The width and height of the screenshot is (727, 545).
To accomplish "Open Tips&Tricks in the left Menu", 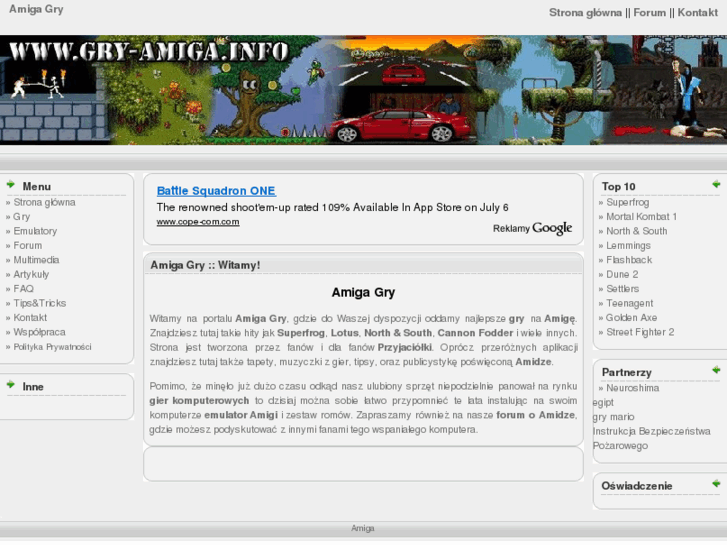I will point(40,303).
